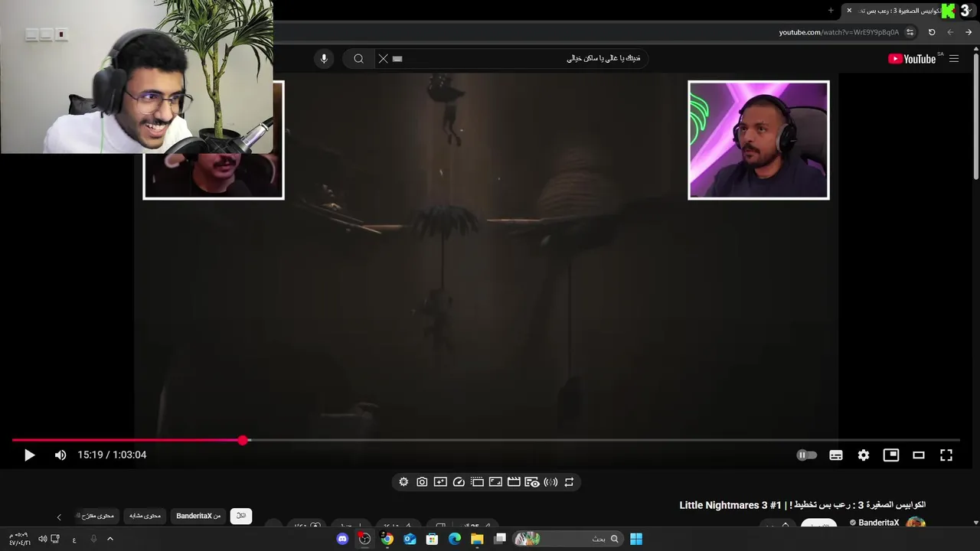The height and width of the screenshot is (551, 980).
Task: Open the on-screen keyboard icon in search
Action: click(397, 59)
